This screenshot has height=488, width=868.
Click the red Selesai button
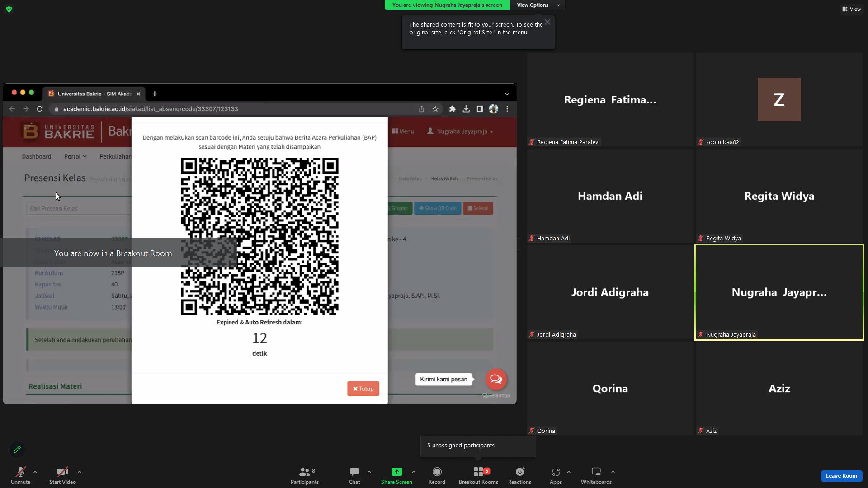[478, 208]
